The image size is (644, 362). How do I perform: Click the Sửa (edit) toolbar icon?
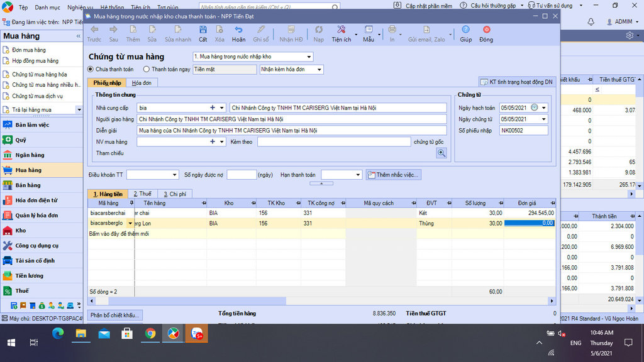tap(152, 30)
